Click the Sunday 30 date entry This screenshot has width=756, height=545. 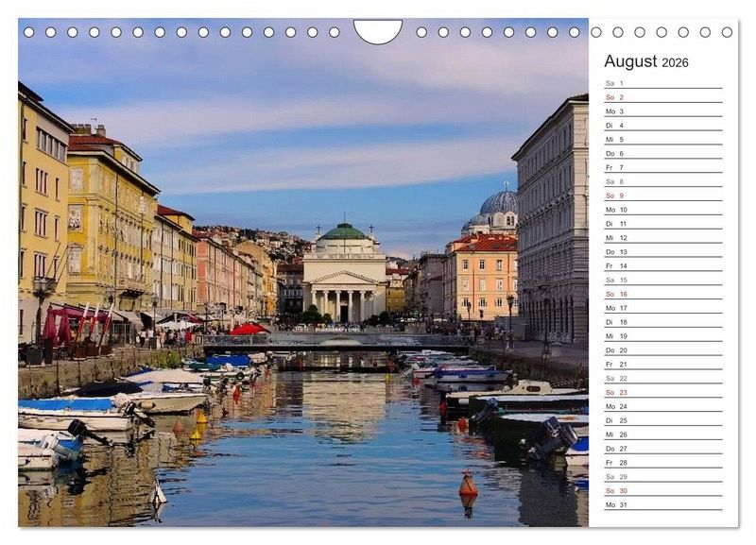coord(661,490)
